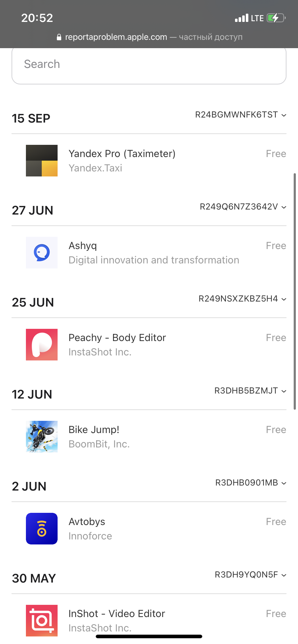Tap the battery charging icon
The image size is (298, 644).
[276, 18]
